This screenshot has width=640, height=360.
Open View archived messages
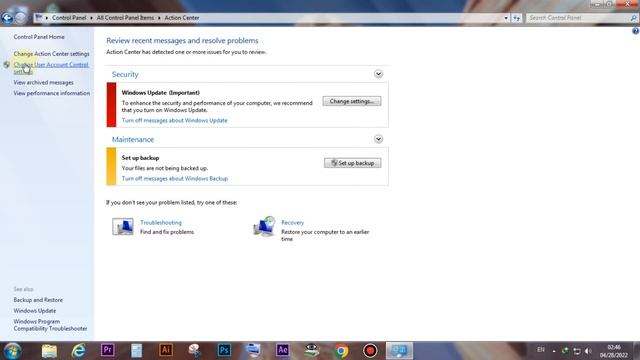tap(43, 82)
